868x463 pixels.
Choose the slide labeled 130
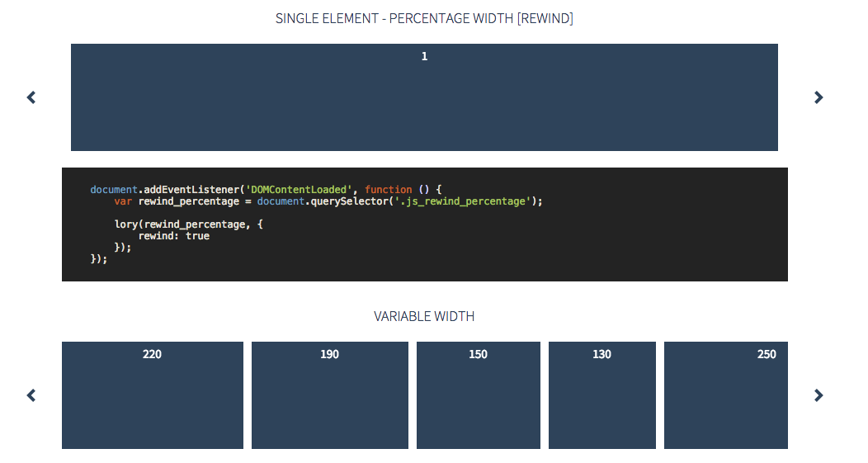click(602, 395)
